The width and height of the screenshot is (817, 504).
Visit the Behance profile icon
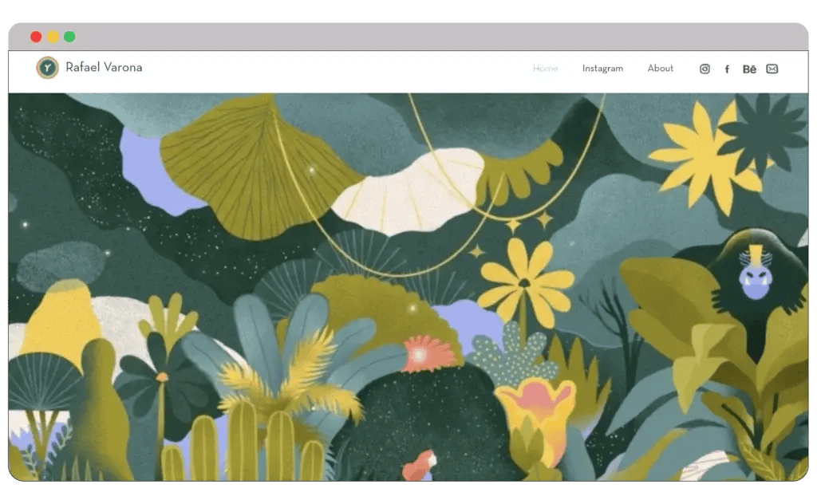pyautogui.click(x=749, y=69)
